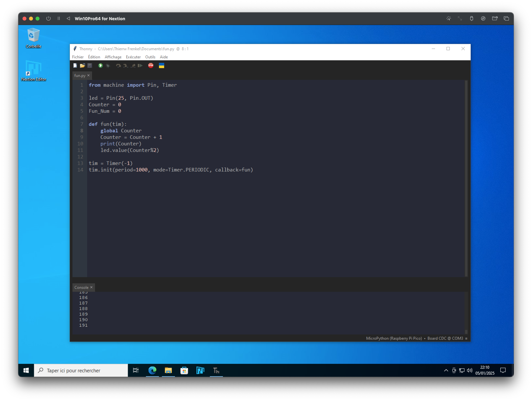Click the New file icon in the toolbar
532x401 pixels.
(x=75, y=66)
